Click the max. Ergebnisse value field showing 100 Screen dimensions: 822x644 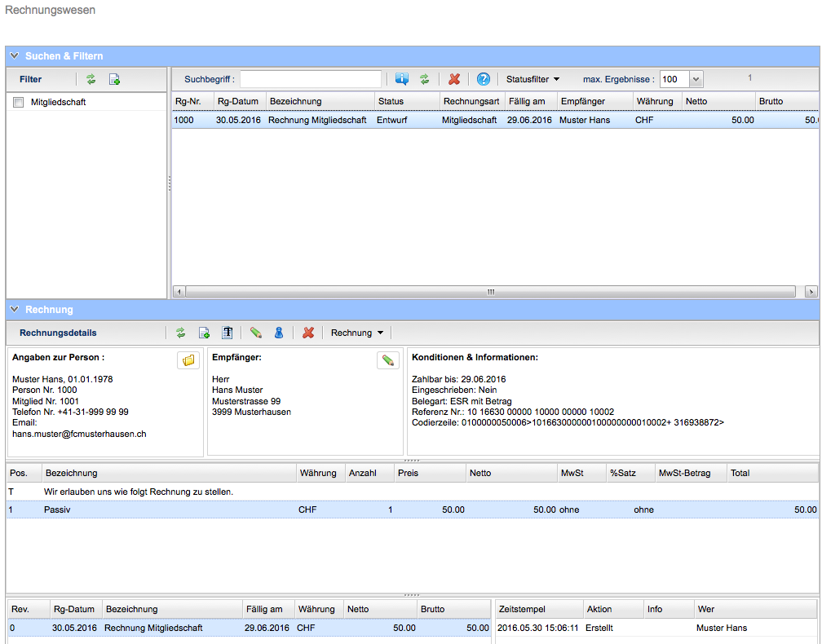[x=674, y=80]
